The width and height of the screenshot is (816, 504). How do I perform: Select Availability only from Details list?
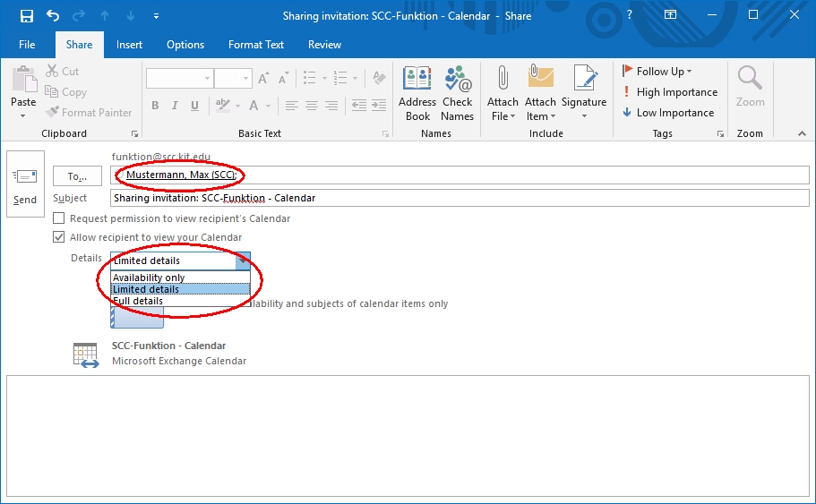149,278
